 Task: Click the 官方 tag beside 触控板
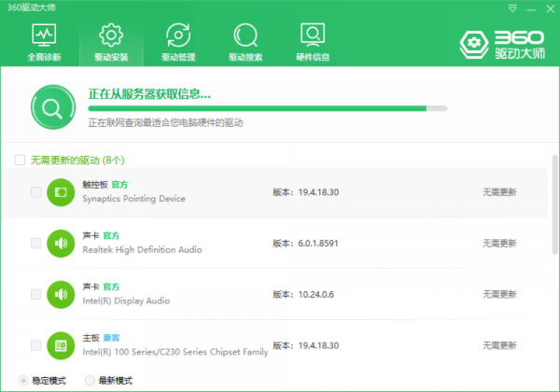click(119, 185)
